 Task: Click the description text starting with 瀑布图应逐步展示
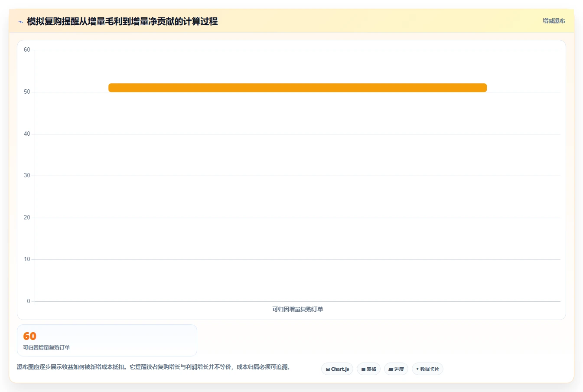click(153, 367)
